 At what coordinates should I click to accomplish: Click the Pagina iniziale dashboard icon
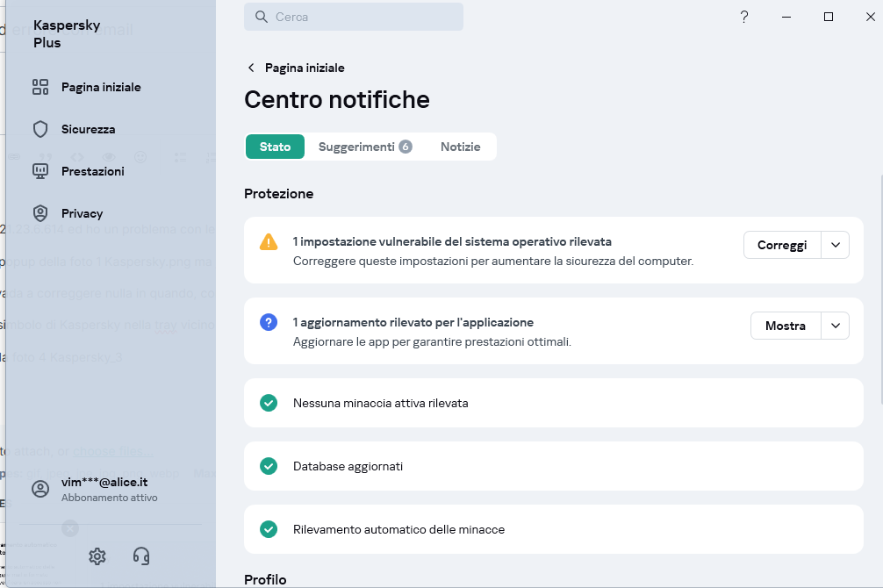40,87
